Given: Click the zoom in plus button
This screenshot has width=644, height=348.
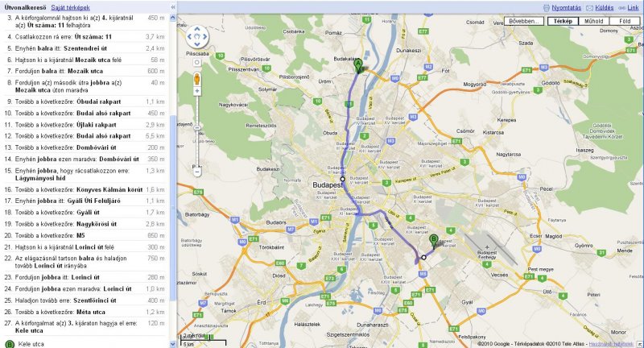Looking at the screenshot, I should tap(197, 91).
